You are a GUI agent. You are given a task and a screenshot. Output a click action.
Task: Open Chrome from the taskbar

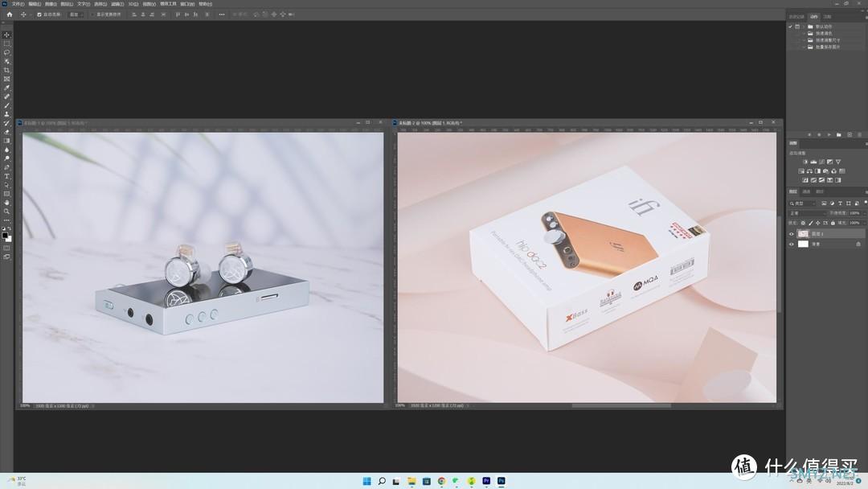[x=441, y=481]
